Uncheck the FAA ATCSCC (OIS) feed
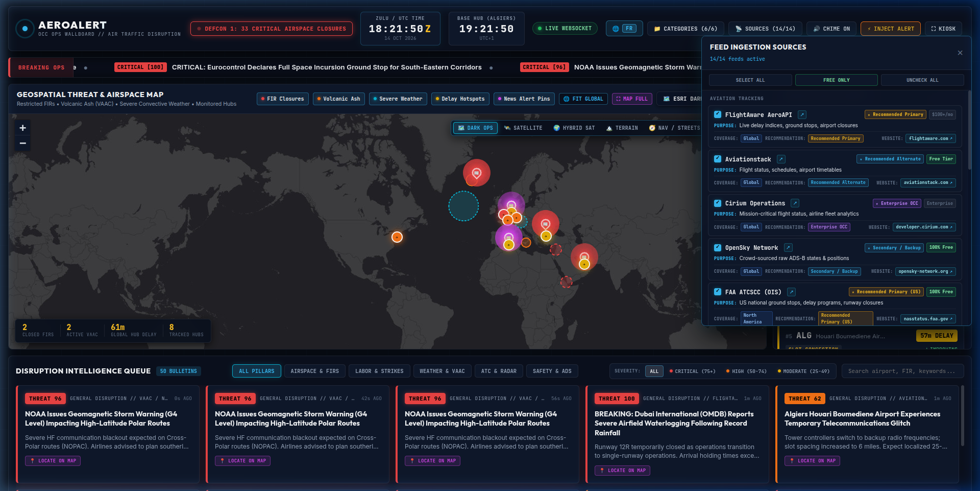The image size is (980, 491). pos(718,292)
